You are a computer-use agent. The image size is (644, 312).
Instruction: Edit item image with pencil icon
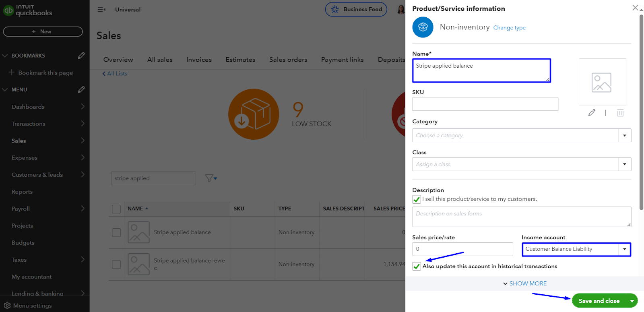point(592,113)
